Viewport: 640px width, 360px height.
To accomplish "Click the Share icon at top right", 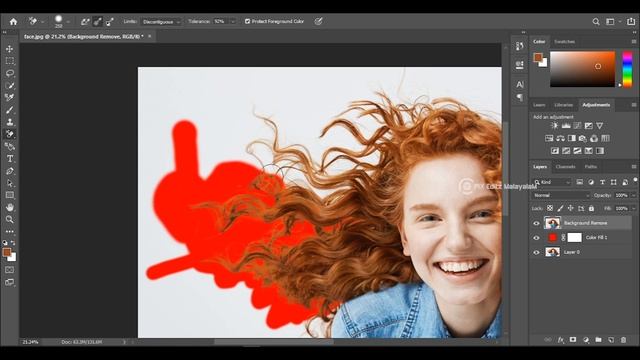I will click(x=631, y=22).
